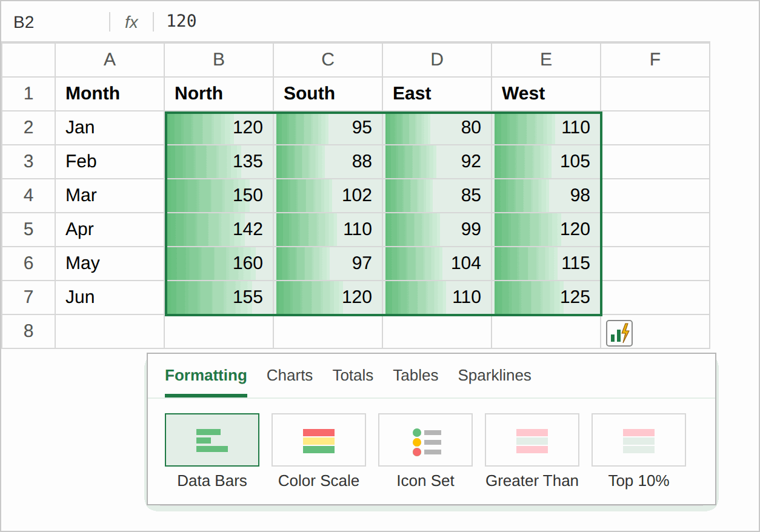Click the May cell
This screenshot has width=760, height=532.
coord(110,263)
